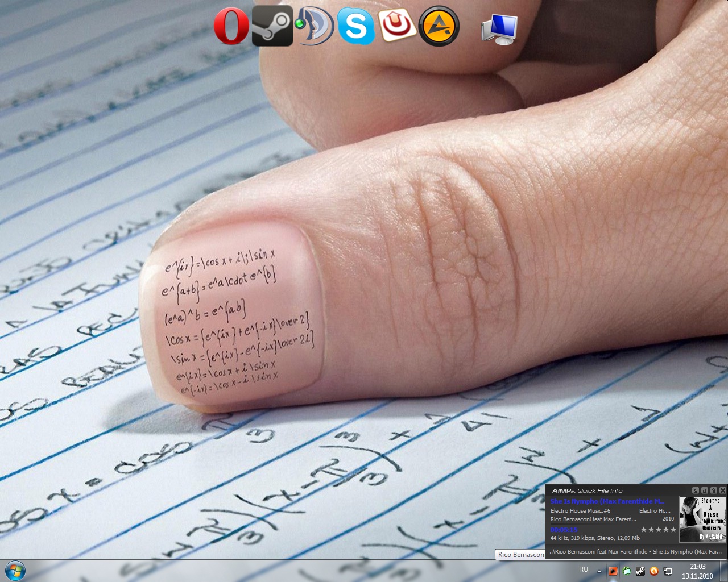The image size is (728, 582).
Task: Open Skype from the dock
Action: click(x=355, y=26)
